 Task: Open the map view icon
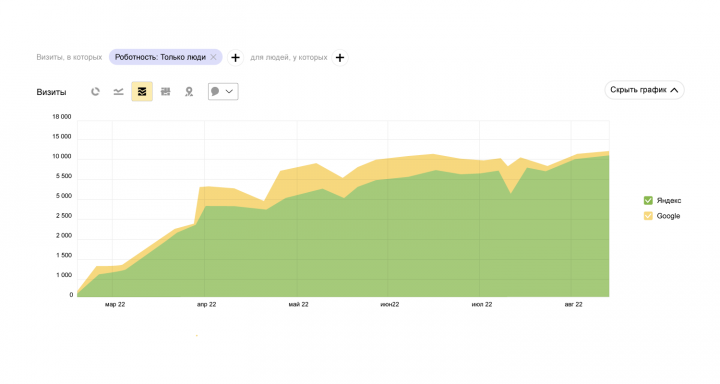(x=189, y=92)
